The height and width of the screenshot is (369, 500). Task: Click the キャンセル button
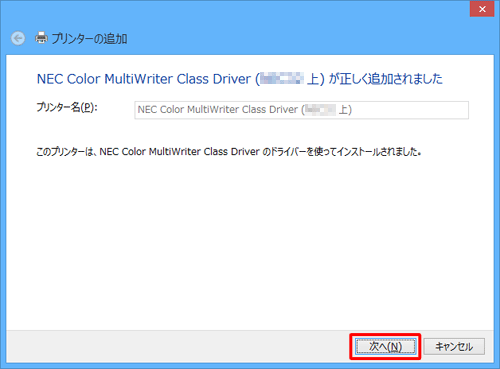[454, 347]
